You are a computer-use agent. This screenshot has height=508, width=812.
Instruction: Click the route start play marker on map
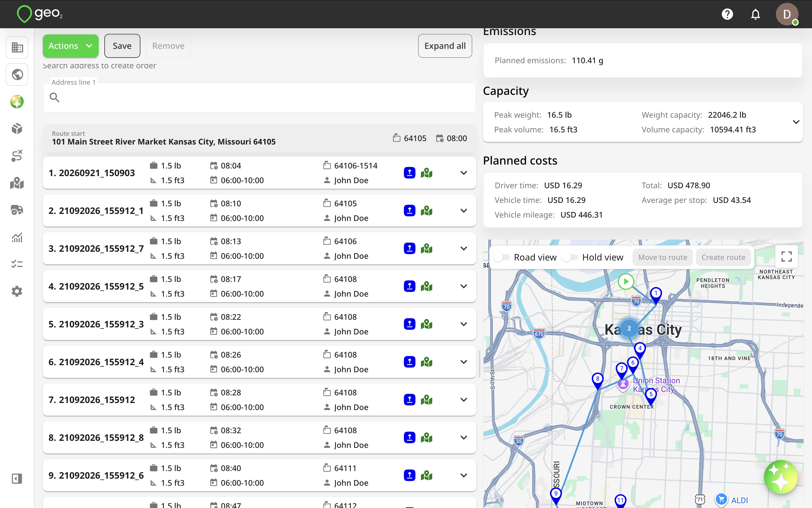pyautogui.click(x=626, y=282)
